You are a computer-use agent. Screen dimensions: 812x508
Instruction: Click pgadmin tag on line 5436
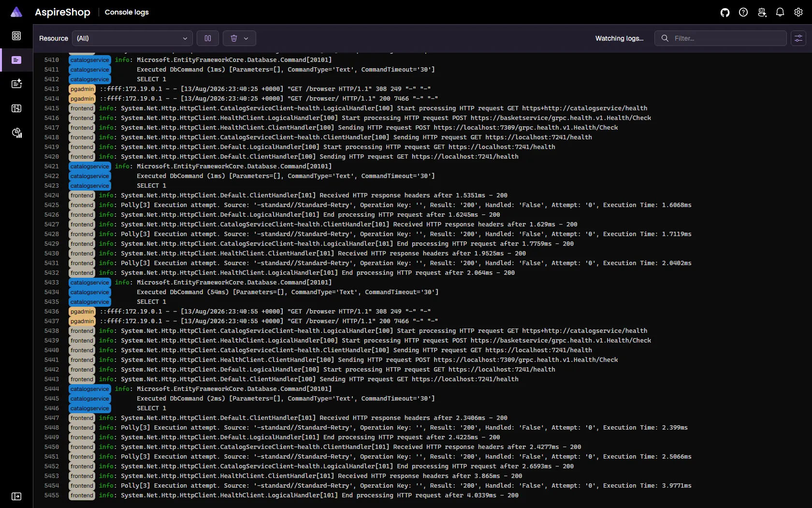82,312
